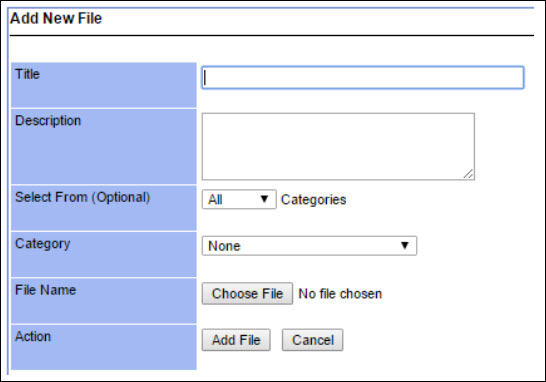Click the arrow on the None dropdown
Screen dimensions: 546x382
405,245
